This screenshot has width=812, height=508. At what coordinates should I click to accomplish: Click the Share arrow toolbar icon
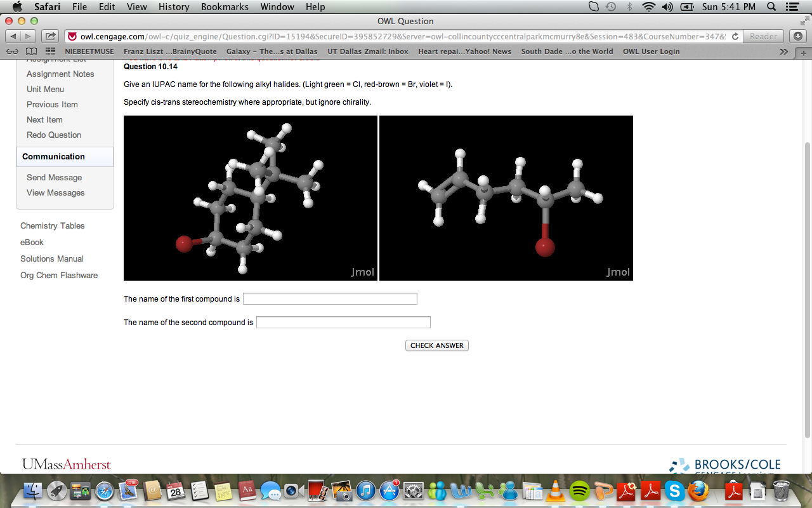pyautogui.click(x=49, y=36)
